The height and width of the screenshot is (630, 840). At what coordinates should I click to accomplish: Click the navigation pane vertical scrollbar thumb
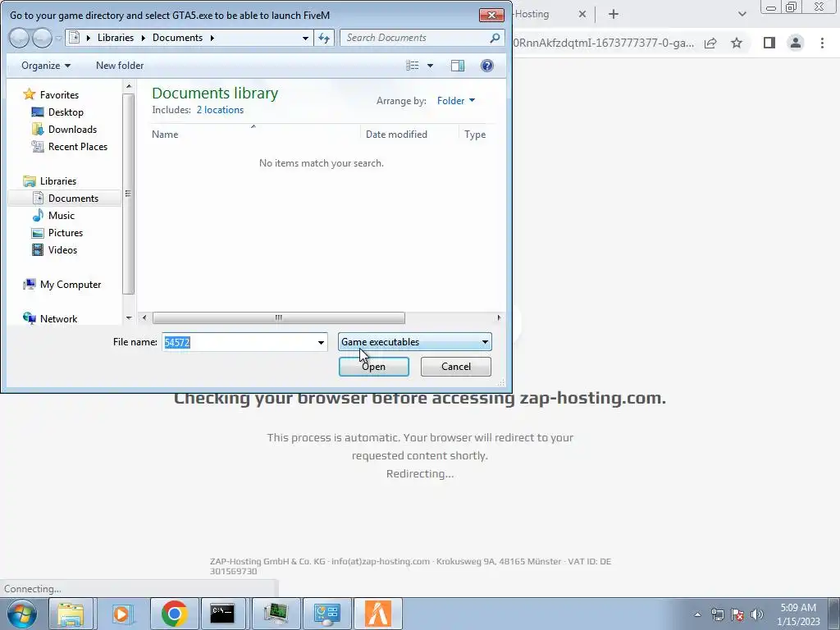[128, 194]
